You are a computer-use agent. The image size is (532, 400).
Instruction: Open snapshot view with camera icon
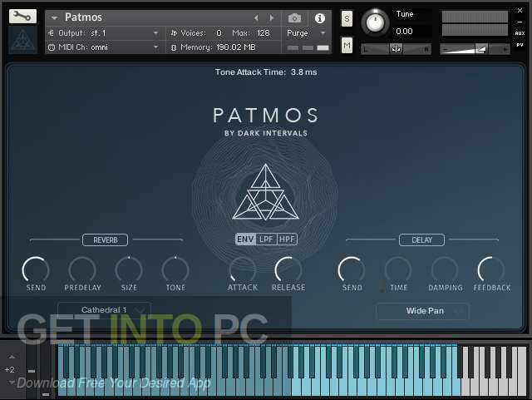[294, 18]
